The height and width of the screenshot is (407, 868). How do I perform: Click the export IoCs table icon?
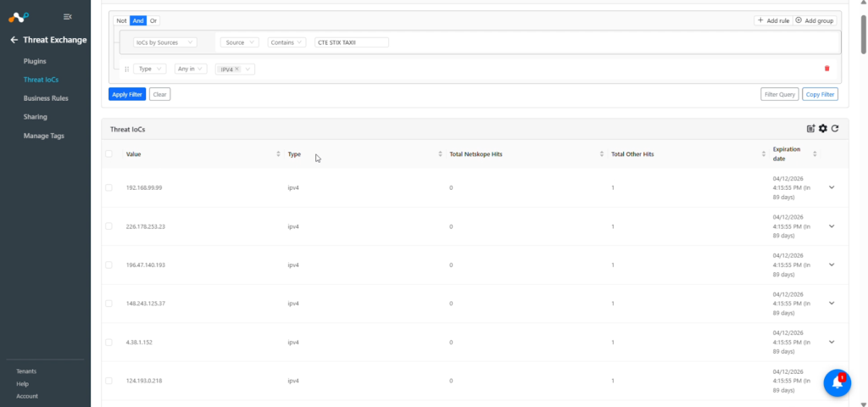811,129
